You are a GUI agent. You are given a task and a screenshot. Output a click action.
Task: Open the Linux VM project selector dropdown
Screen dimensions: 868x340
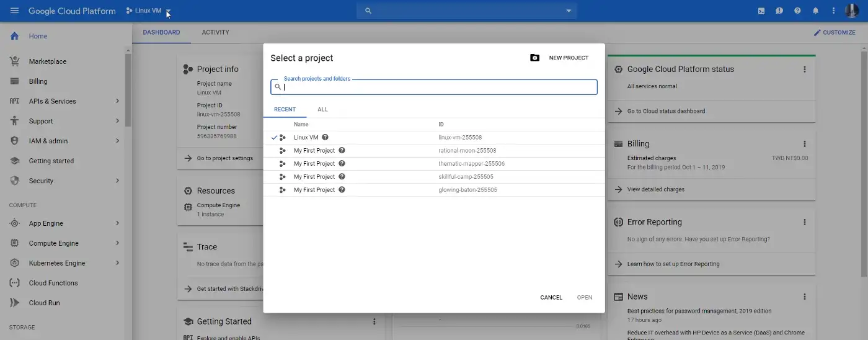point(148,11)
